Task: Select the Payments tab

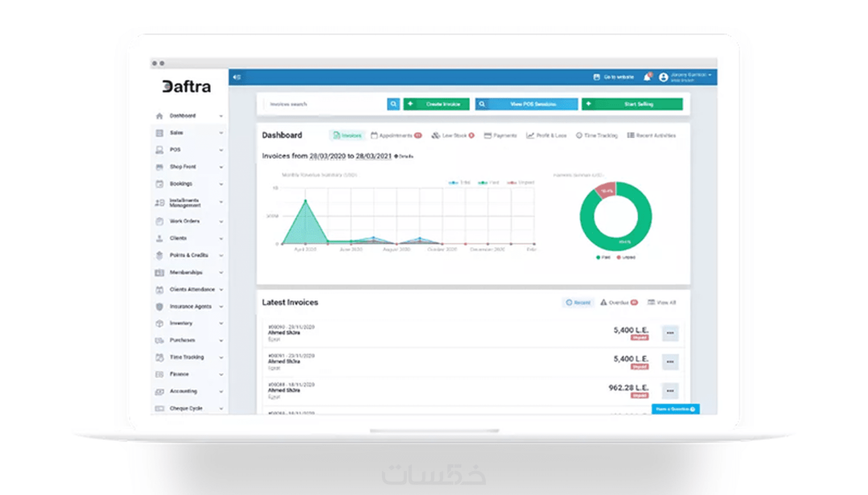Action: click(x=500, y=135)
